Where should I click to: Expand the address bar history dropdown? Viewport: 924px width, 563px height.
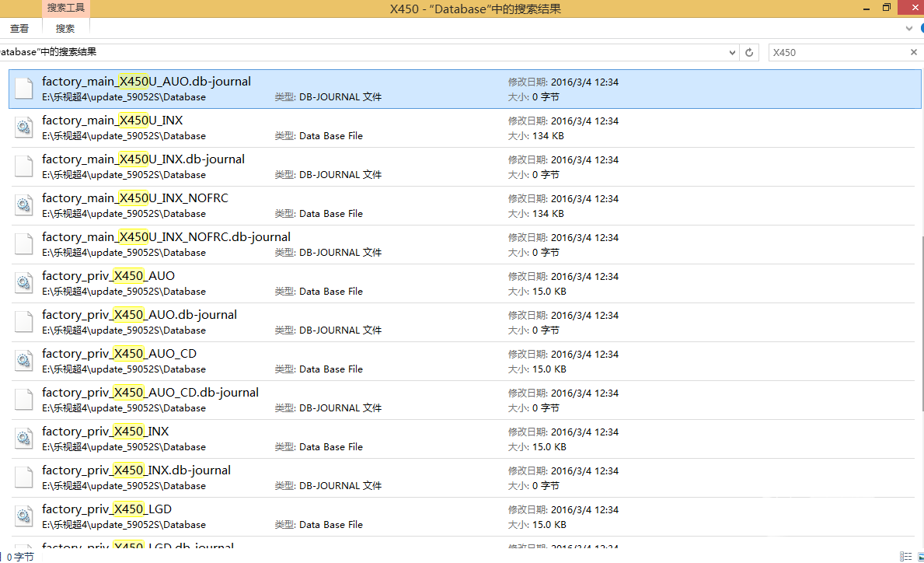point(732,52)
